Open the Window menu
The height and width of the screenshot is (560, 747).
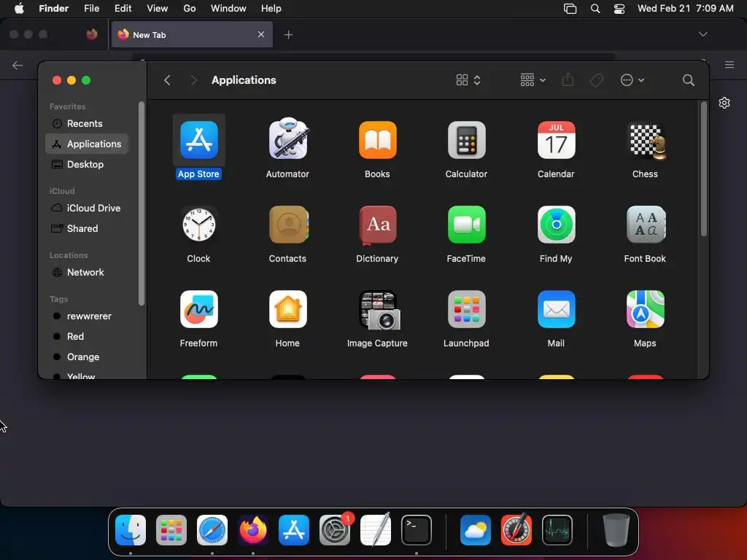tap(228, 9)
